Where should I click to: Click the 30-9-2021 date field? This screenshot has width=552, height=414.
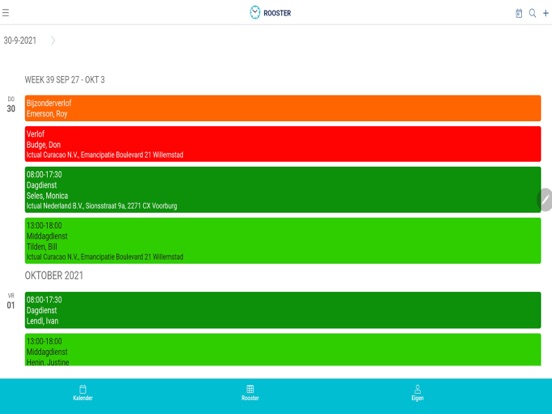click(x=20, y=40)
